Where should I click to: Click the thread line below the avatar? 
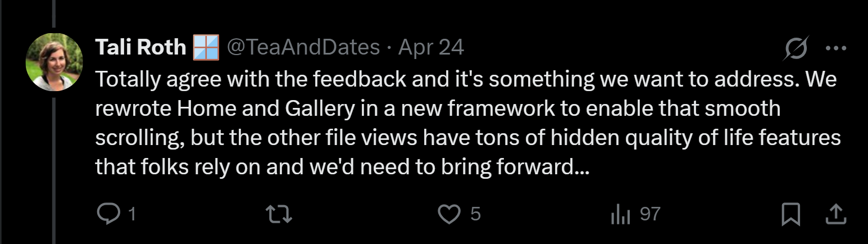pyautogui.click(x=54, y=169)
